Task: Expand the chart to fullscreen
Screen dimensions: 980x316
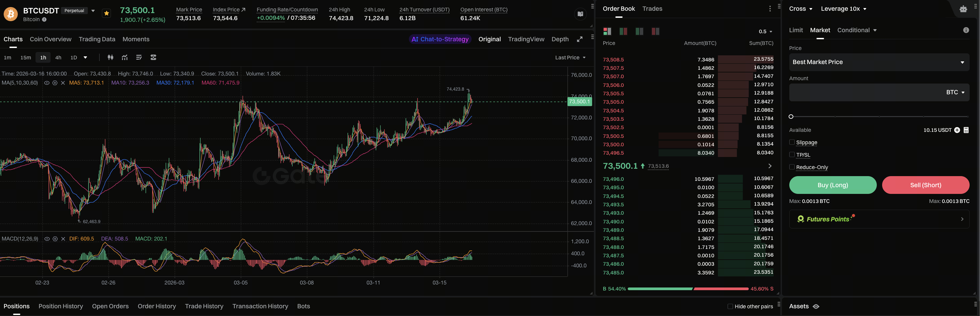Action: [579, 39]
